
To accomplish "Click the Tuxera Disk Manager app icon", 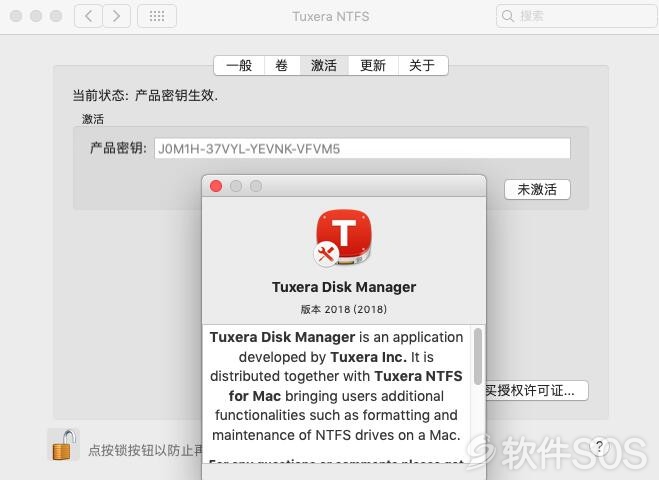I will click(343, 237).
